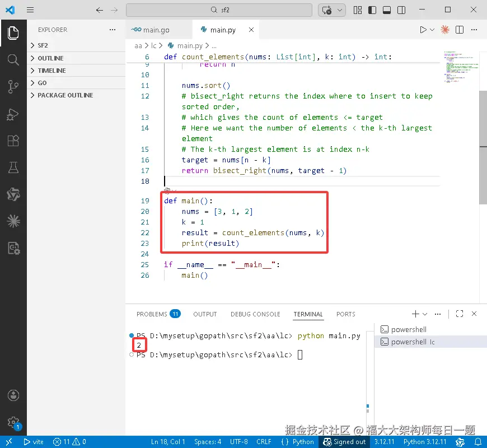Select interpreter 'Python 3.12.11' in status bar
Screen dimensions: 487x448
tap(425, 442)
